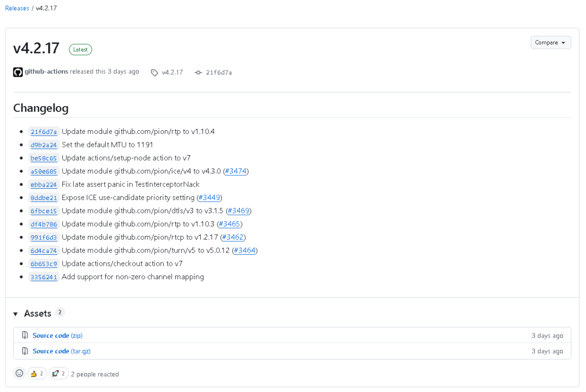Collapse the Assets section triangle
This screenshot has width=586, height=392.
point(15,314)
